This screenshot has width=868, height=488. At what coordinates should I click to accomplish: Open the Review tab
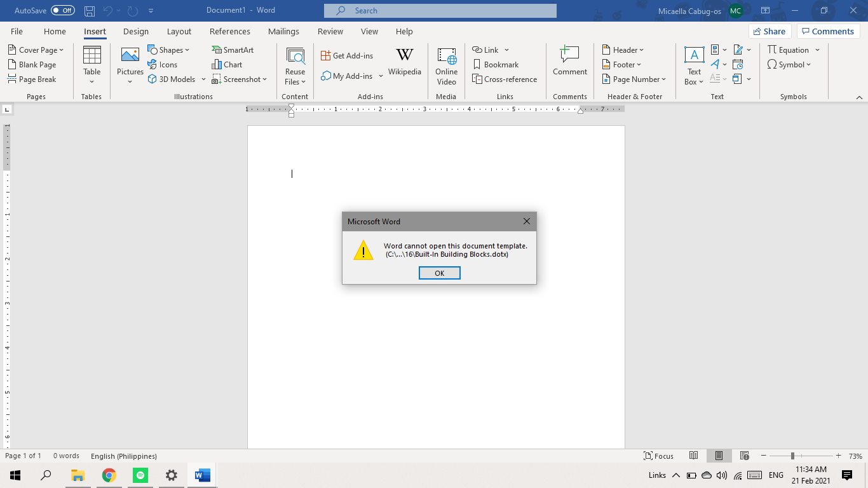click(330, 31)
